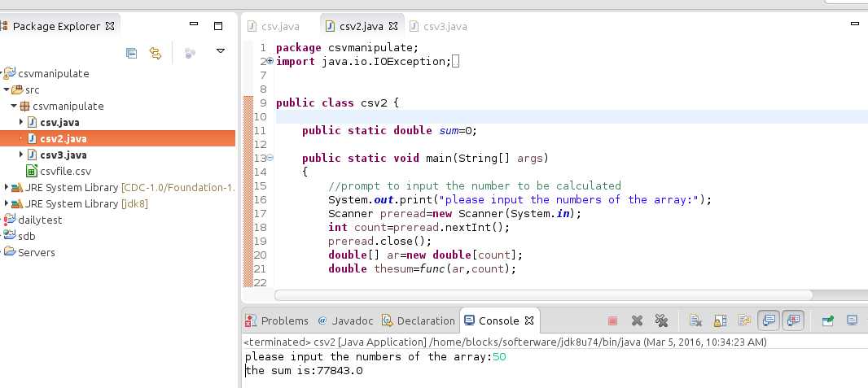The image size is (868, 388).
Task: Close the Package Explorer tab
Action: (x=110, y=26)
